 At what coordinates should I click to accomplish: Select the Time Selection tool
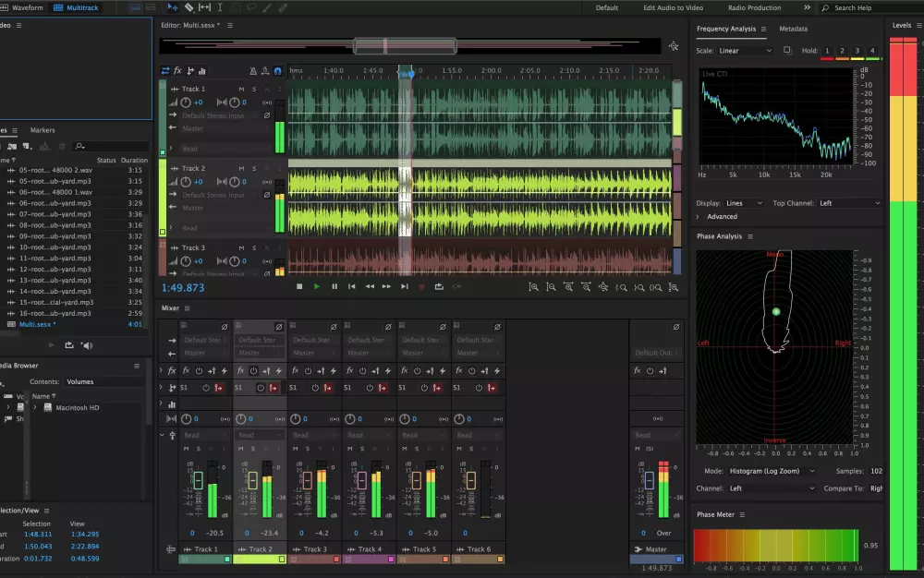coord(220,7)
